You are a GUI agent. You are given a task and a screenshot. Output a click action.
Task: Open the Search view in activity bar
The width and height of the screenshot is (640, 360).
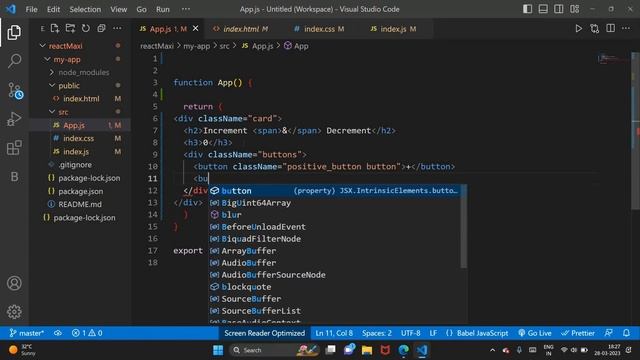pos(14,61)
